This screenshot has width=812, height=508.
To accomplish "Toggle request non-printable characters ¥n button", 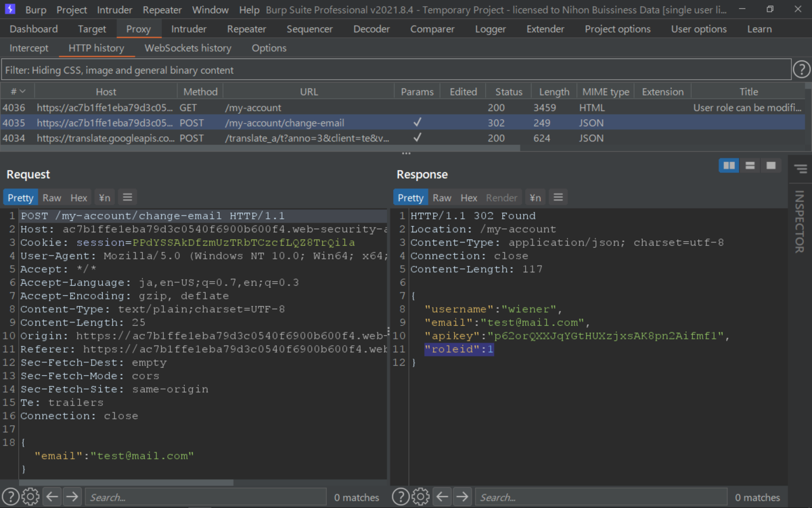I will (x=104, y=197).
